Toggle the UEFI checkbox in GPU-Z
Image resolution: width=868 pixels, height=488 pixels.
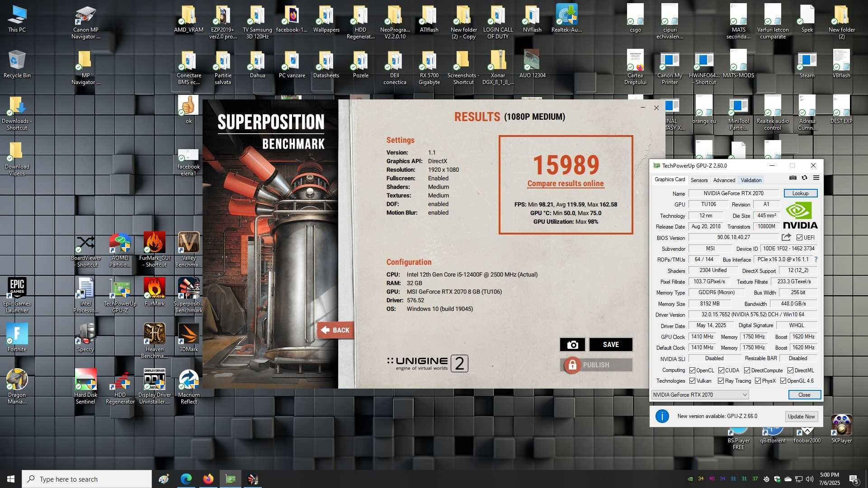point(799,238)
